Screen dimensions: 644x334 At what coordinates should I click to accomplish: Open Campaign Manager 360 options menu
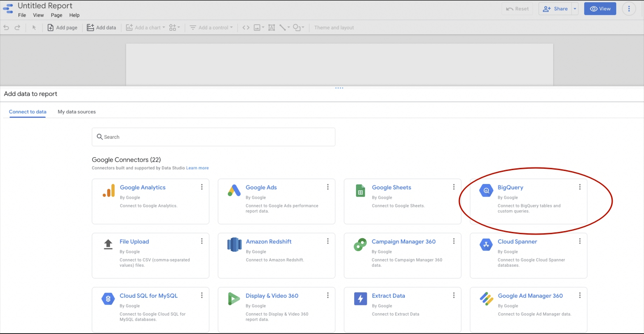[454, 241]
